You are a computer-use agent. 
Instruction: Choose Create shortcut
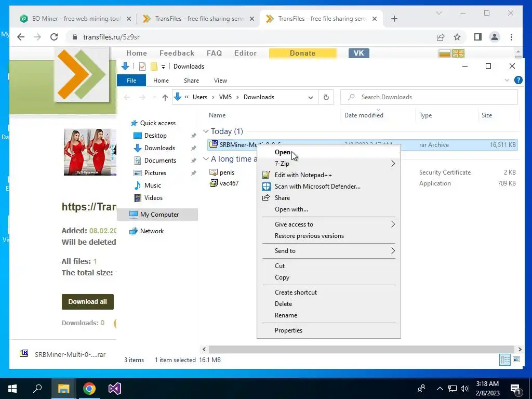(x=296, y=292)
